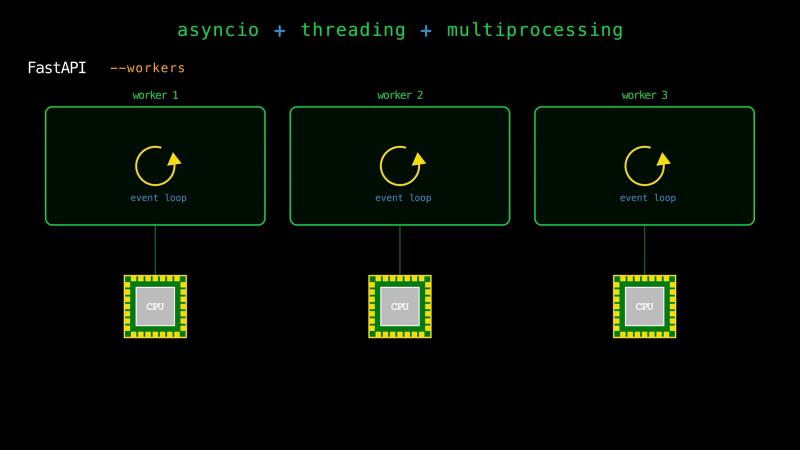This screenshot has width=800, height=450.
Task: Click the '--workers' flag text
Action: click(x=147, y=68)
